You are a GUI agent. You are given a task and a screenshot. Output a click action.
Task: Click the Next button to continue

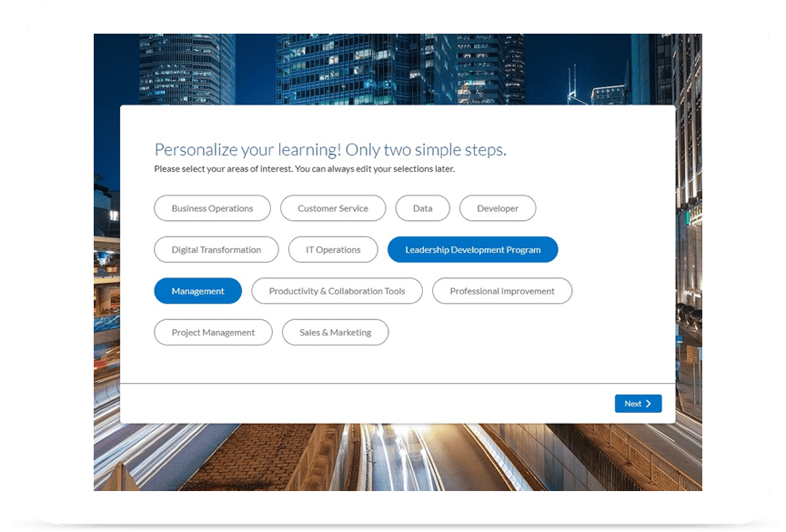[637, 404]
